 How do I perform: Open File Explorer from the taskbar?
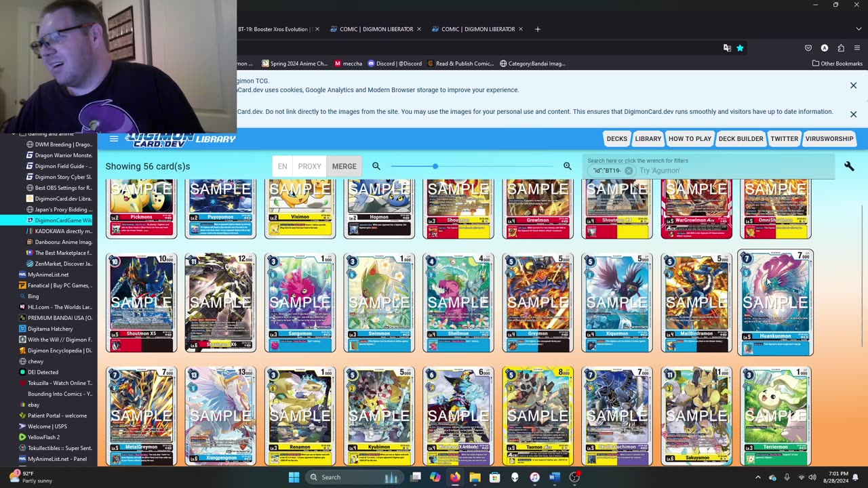pos(475,477)
